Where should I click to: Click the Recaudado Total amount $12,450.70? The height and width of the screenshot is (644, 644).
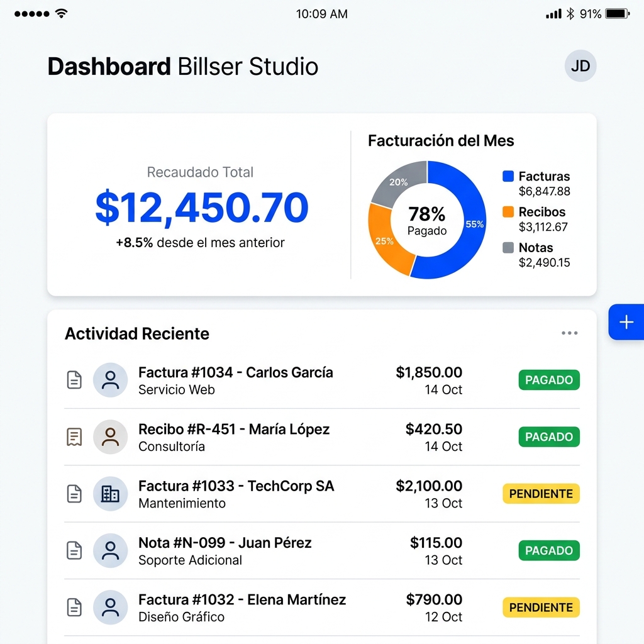pos(201,208)
